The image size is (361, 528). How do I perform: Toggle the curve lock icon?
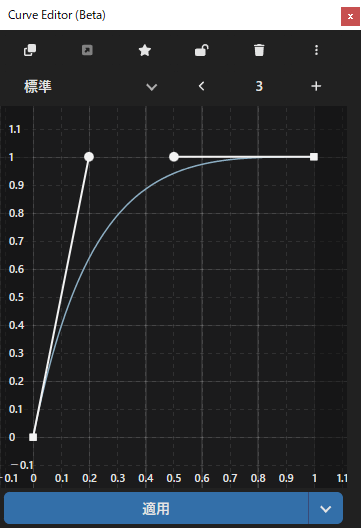coord(202,50)
